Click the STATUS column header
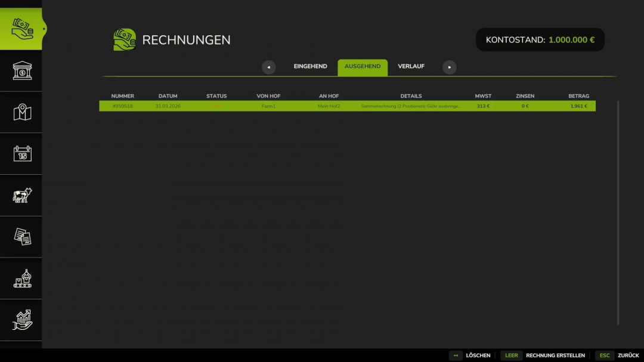 coord(216,95)
